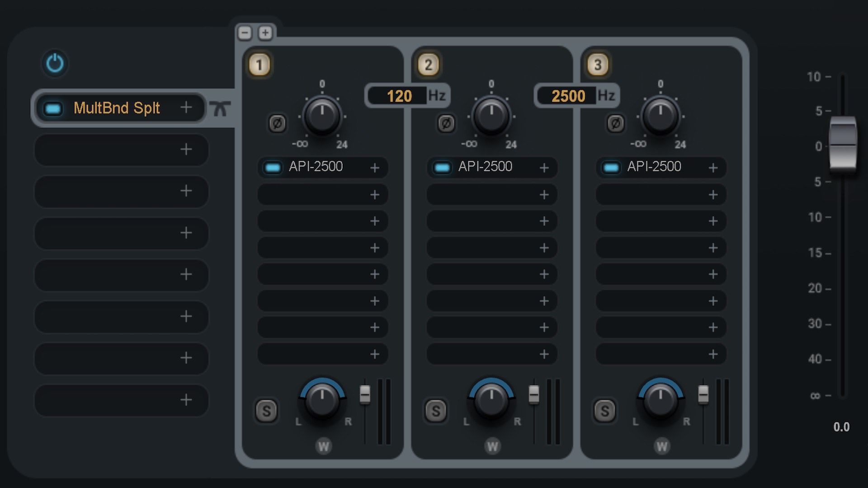This screenshot has height=488, width=868.
Task: Select band 1 using its numbered badge
Action: [259, 64]
